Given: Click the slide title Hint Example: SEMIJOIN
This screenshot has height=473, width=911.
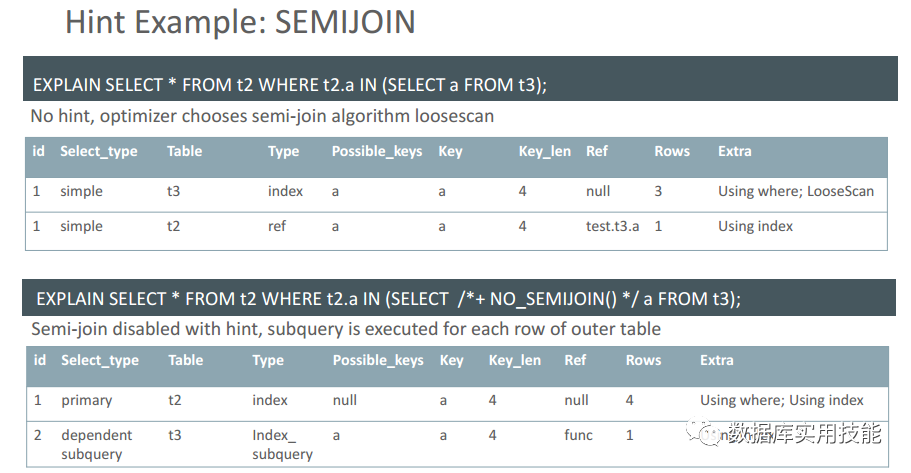Looking at the screenshot, I should point(240,22).
